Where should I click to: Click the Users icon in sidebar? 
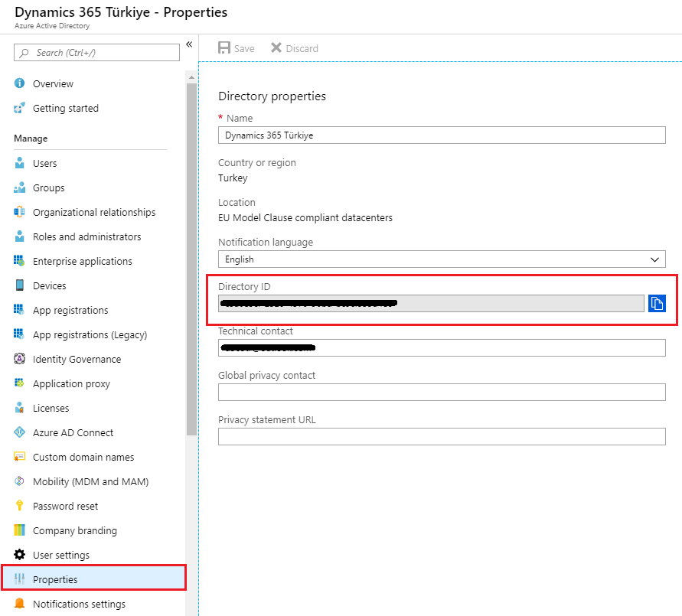20,163
